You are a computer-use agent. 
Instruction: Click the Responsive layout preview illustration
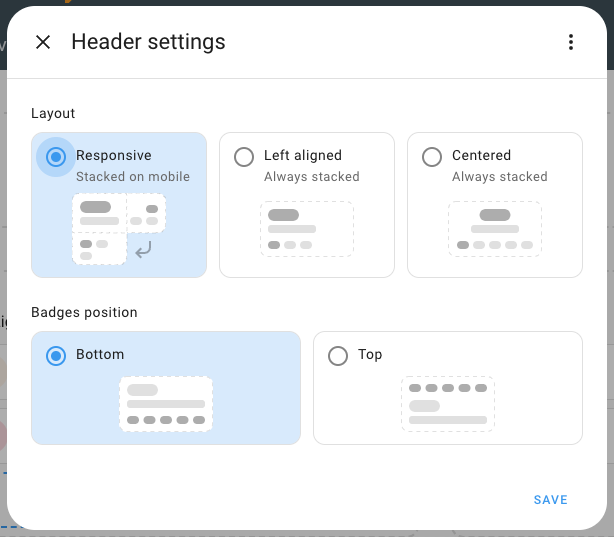(x=118, y=229)
